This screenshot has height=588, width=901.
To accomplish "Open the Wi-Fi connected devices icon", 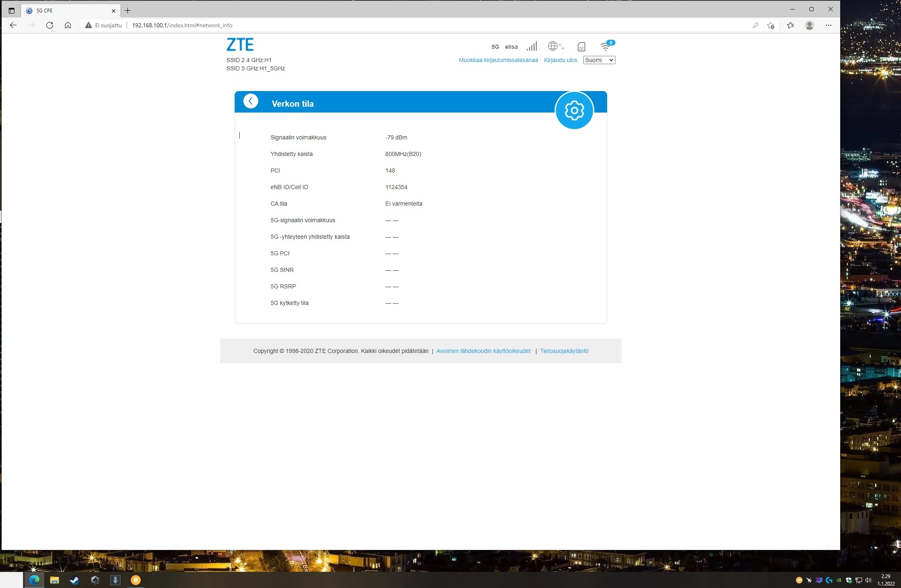I will tap(606, 46).
